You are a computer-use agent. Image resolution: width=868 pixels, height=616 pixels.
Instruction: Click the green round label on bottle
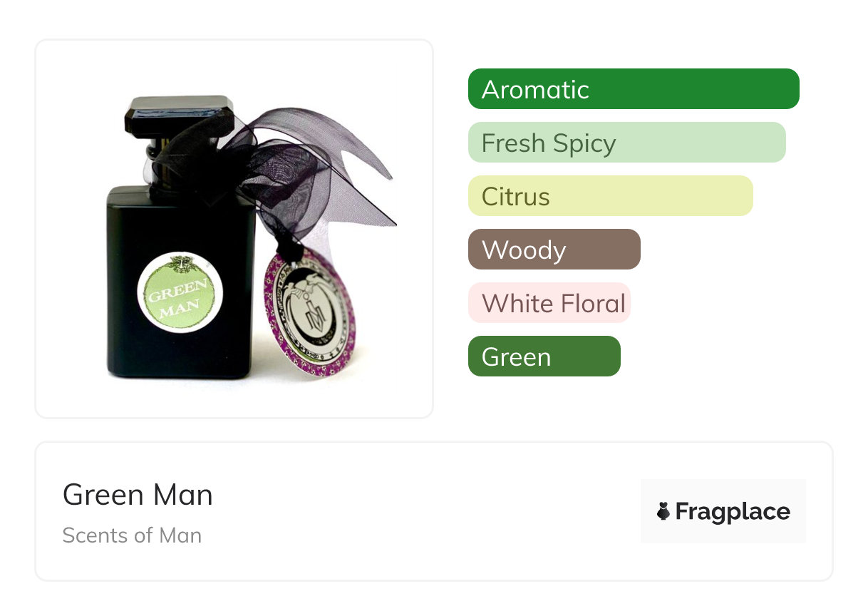(x=180, y=292)
